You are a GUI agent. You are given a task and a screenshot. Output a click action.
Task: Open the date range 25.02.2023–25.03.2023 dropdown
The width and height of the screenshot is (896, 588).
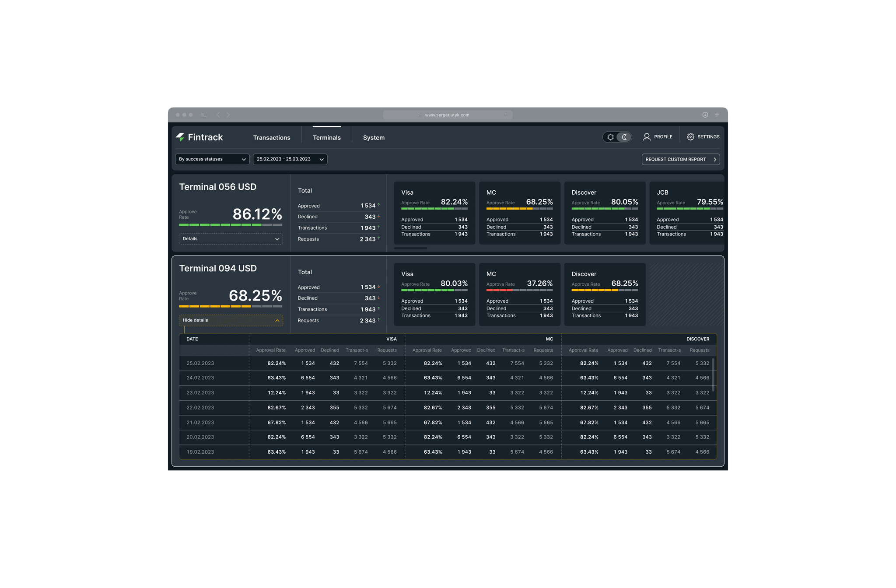[x=290, y=159]
